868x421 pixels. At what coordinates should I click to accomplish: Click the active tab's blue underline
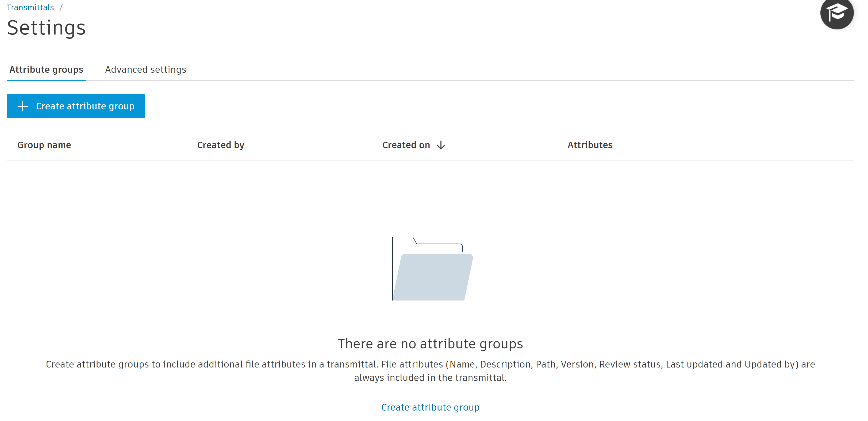tap(46, 80)
